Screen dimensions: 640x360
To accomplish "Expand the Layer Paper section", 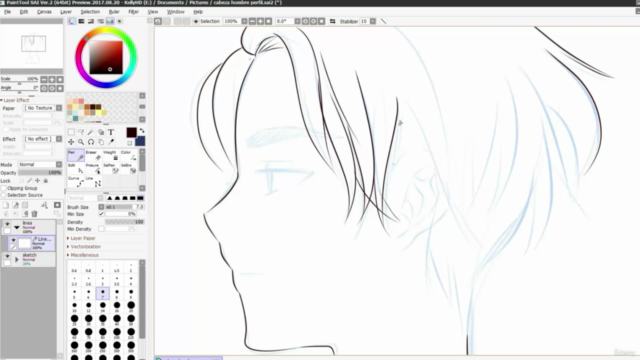I will tap(83, 238).
